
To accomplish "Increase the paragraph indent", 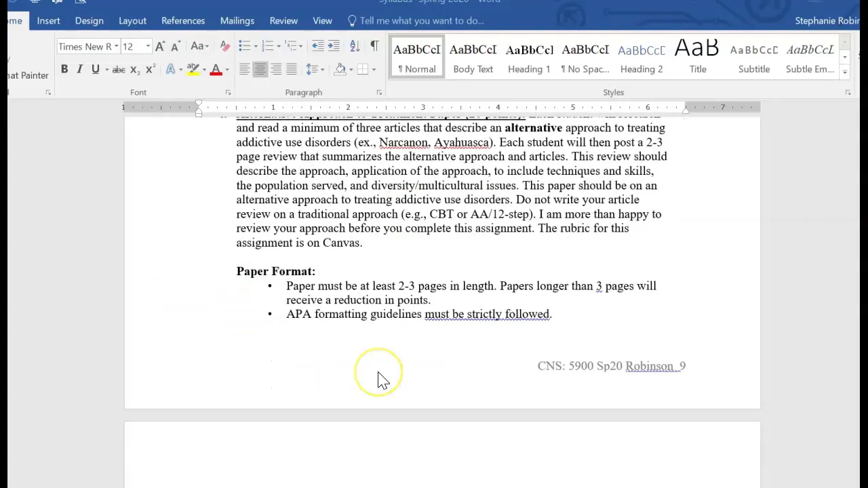I will pos(334,46).
